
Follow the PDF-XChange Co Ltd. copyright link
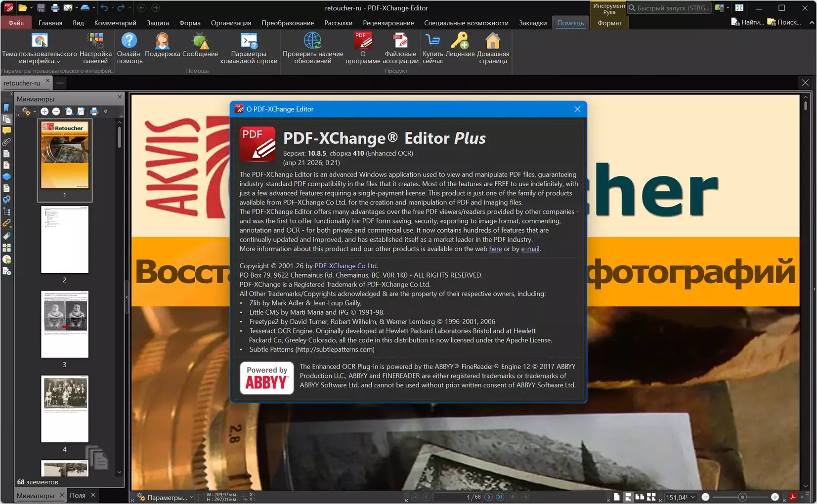coord(346,266)
